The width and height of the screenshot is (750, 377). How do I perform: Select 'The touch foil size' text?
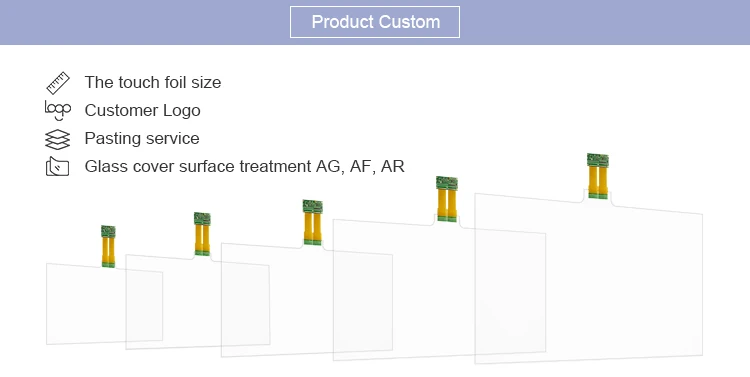153,82
